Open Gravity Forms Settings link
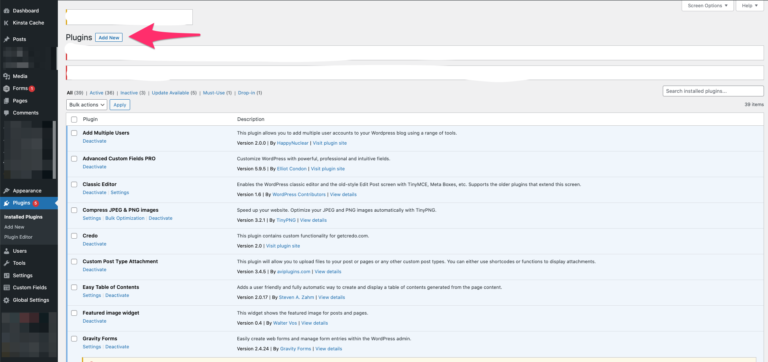Screen dimensions: 768x362 click(x=92, y=347)
